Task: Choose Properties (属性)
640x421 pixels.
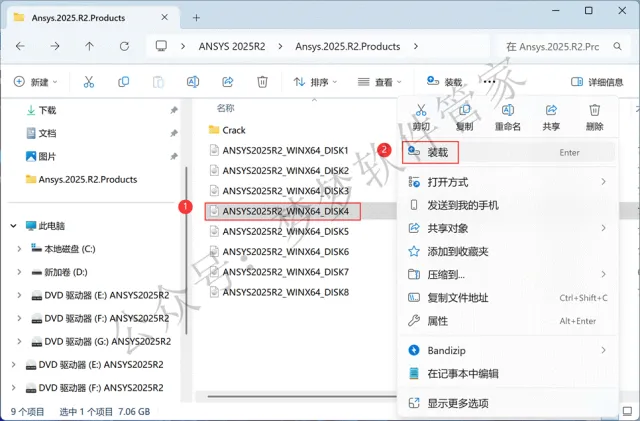Action: [x=509, y=321]
